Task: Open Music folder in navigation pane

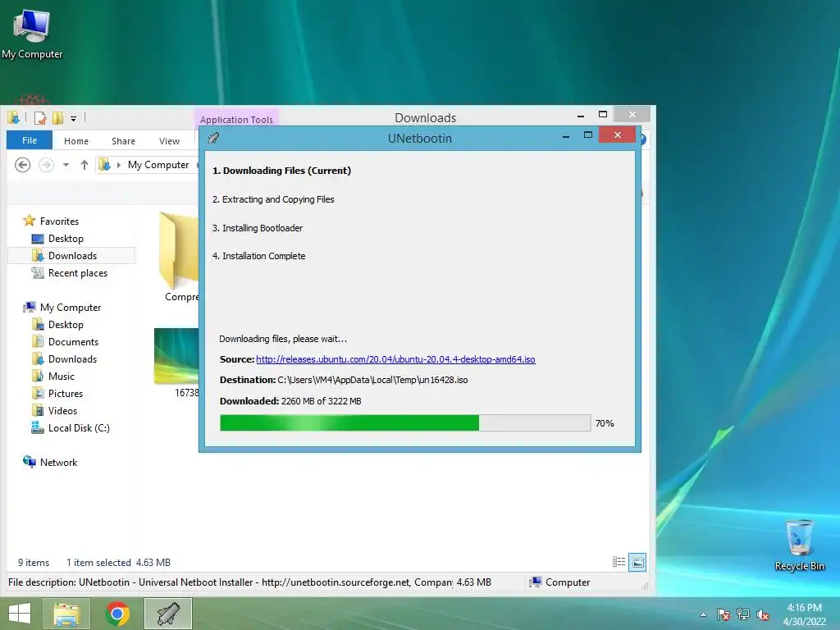Action: [x=61, y=376]
